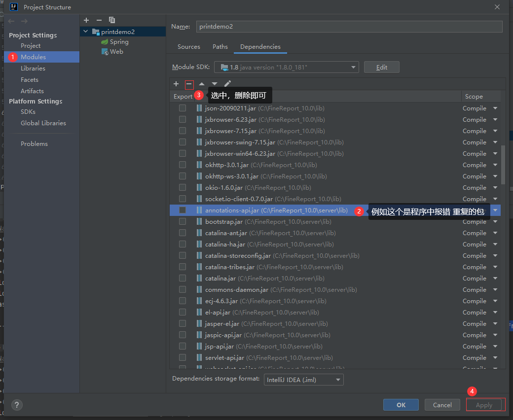This screenshot has height=420, width=513.
Task: Select the jxbrowser-win64-6.23.jar row
Action: (x=335, y=154)
